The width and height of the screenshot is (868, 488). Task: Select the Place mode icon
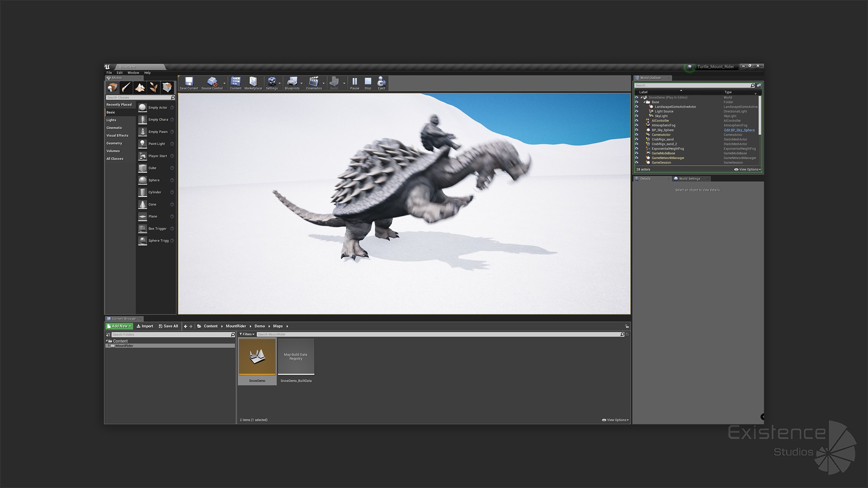pyautogui.click(x=112, y=87)
